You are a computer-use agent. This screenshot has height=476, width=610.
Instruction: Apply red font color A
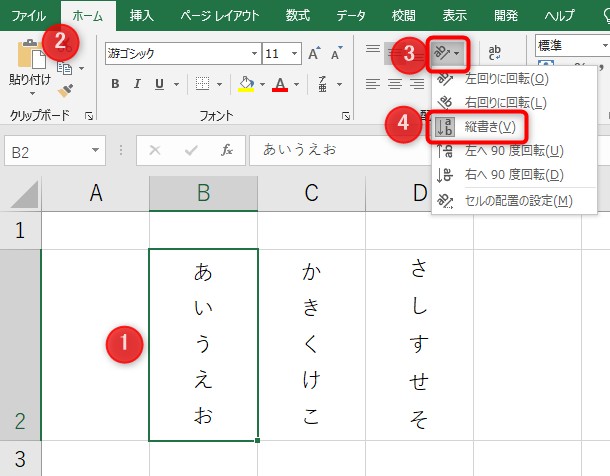[280, 84]
